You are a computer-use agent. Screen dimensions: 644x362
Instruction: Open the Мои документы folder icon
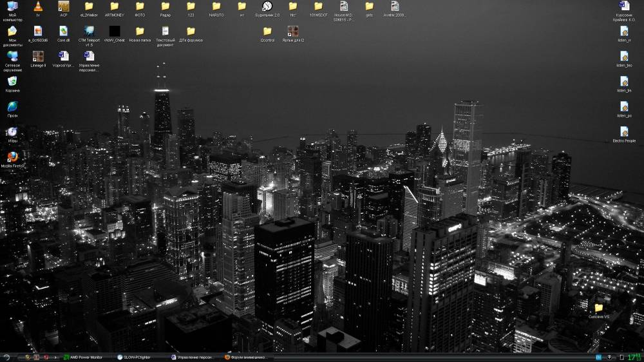tap(12, 31)
